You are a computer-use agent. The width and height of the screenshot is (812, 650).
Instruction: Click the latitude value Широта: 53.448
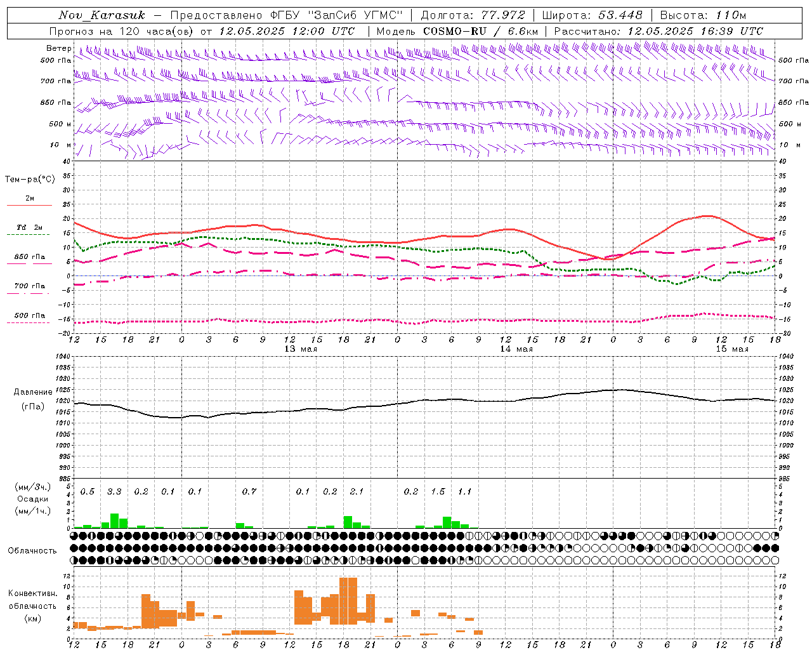tap(592, 15)
